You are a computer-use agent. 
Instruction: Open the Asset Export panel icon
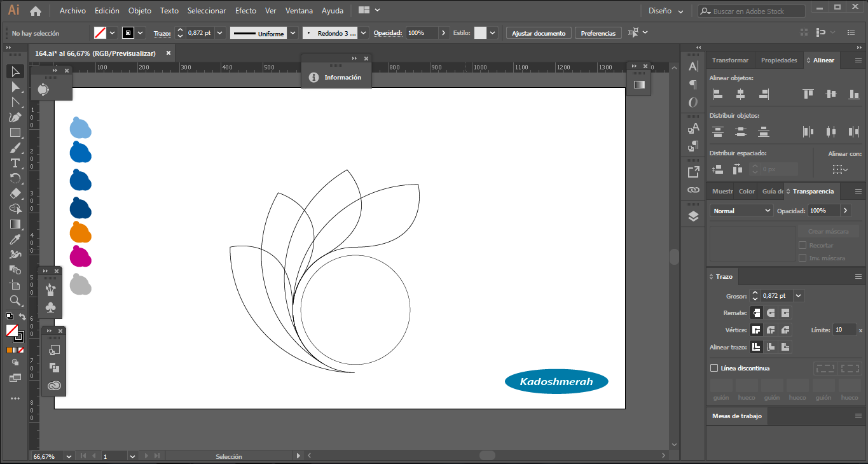click(693, 172)
